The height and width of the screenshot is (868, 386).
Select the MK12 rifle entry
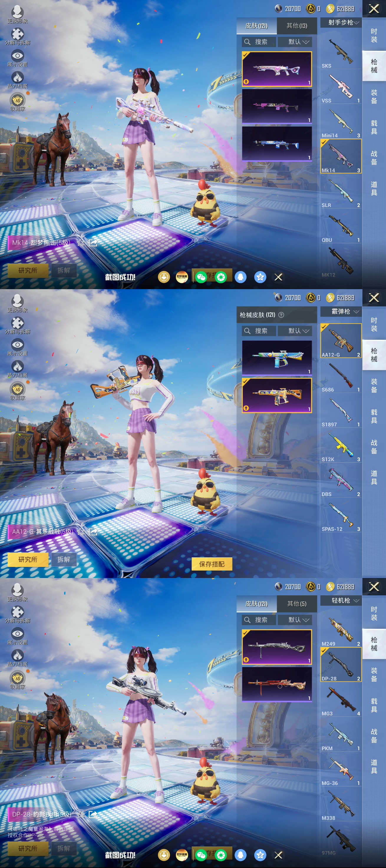341,261
